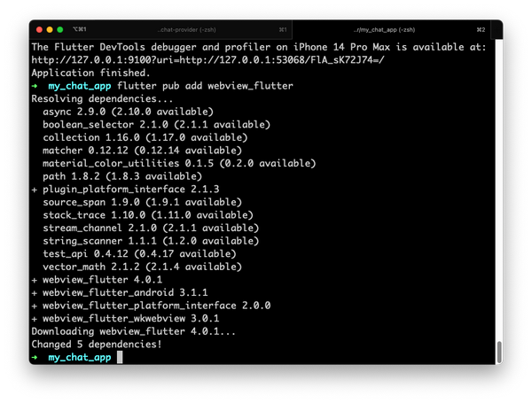Maximize the terminal with green button
The width and height of the screenshot is (532, 403).
point(60,30)
